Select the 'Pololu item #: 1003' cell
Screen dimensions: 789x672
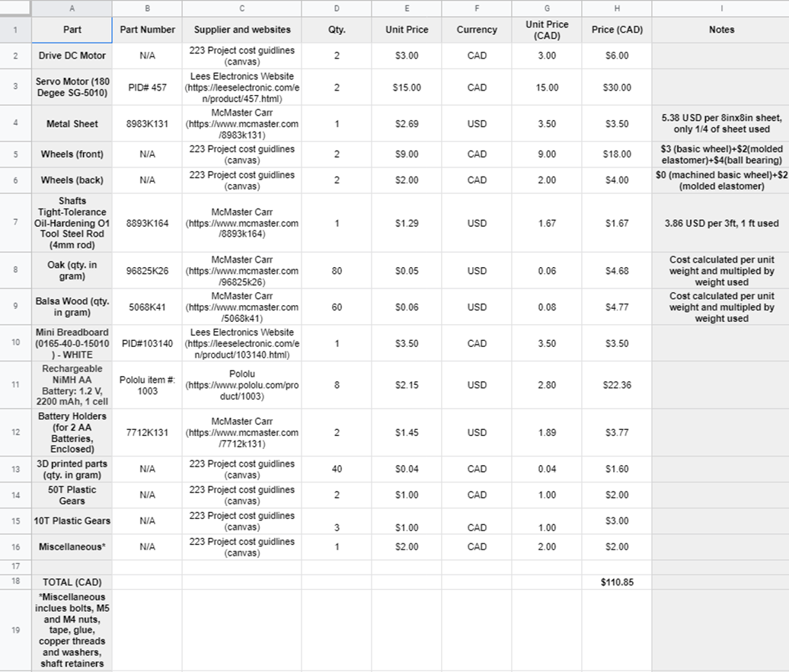[x=148, y=385]
